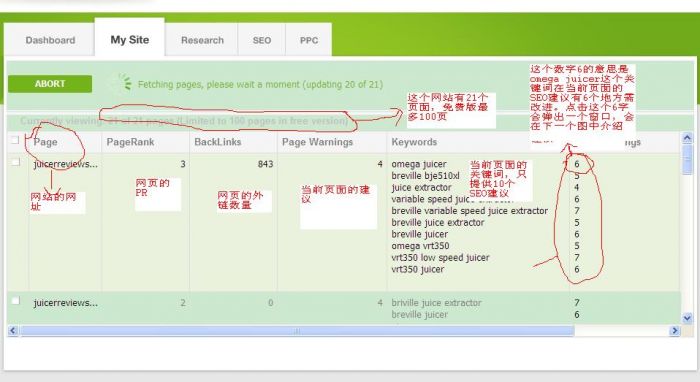
Task: Open the Dashboard tab
Action: coord(50,40)
